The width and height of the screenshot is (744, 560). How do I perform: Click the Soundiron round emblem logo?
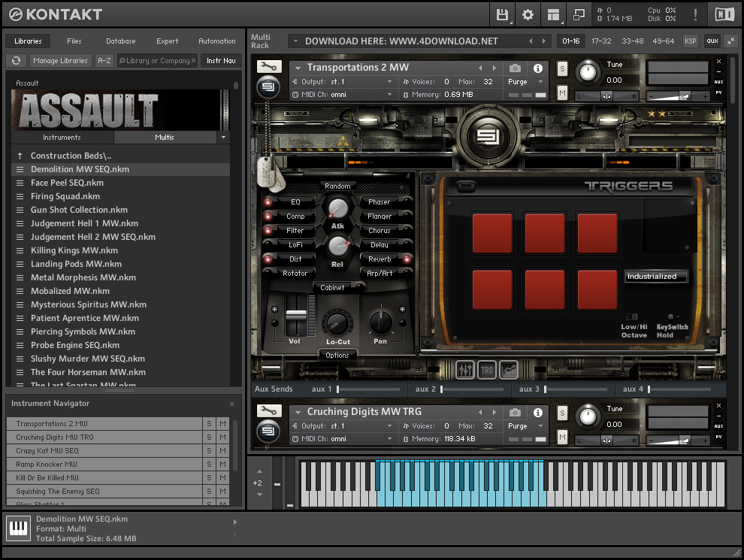point(488,137)
